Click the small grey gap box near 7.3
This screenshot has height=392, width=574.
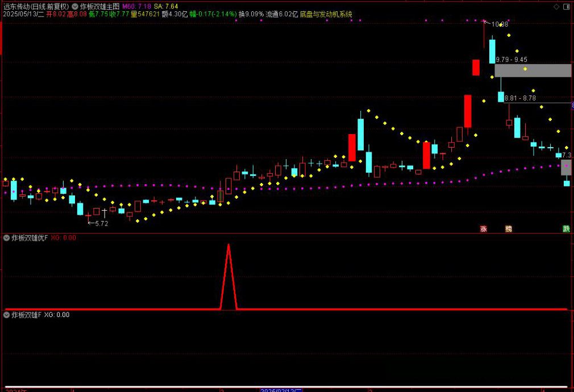566,167
